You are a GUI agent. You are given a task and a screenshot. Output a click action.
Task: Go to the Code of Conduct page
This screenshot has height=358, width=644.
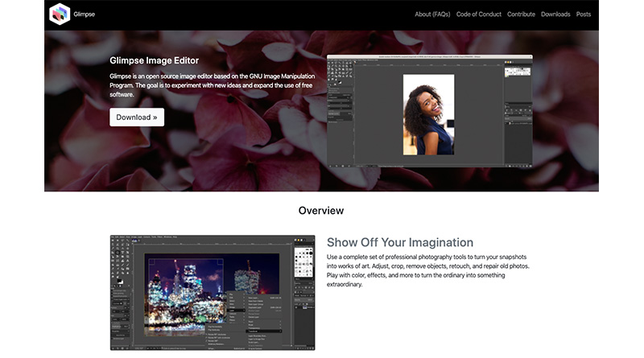pos(479,14)
